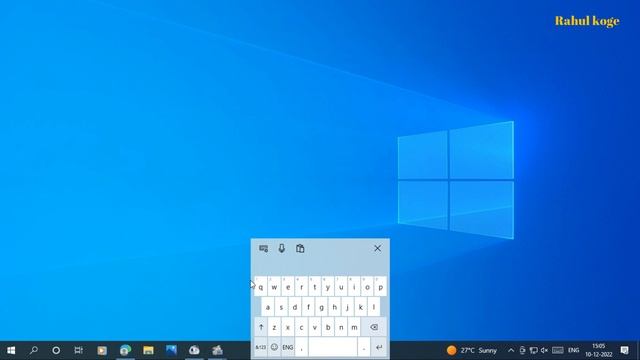Tap the l key on touch keyboard

373,307
